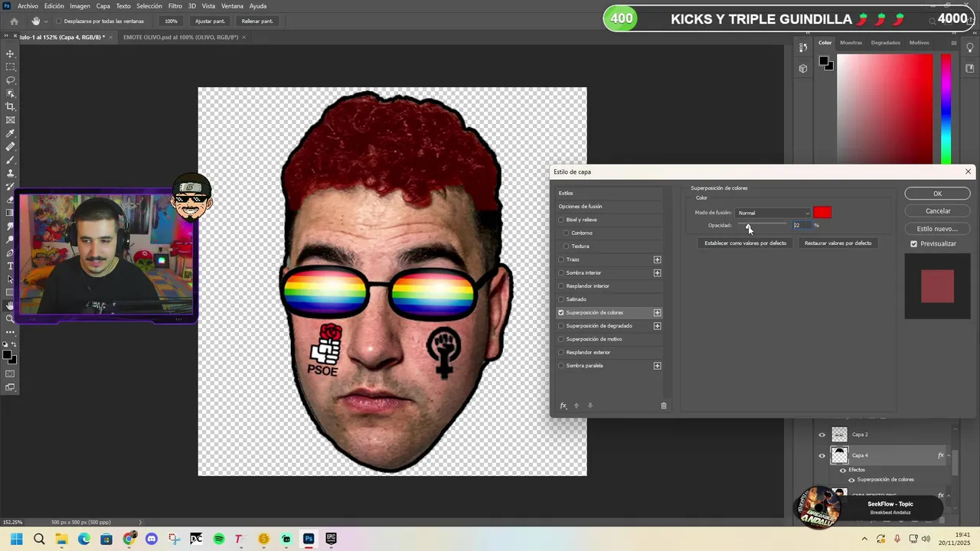Select the Hand tool
Screen dimensions: 980x551
click(11, 305)
